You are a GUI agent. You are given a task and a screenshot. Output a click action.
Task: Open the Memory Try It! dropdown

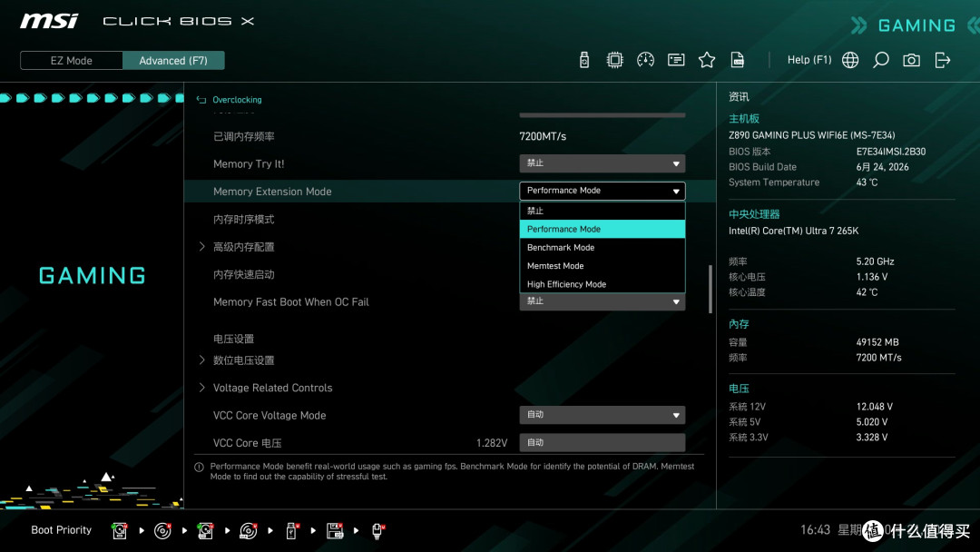coord(602,163)
